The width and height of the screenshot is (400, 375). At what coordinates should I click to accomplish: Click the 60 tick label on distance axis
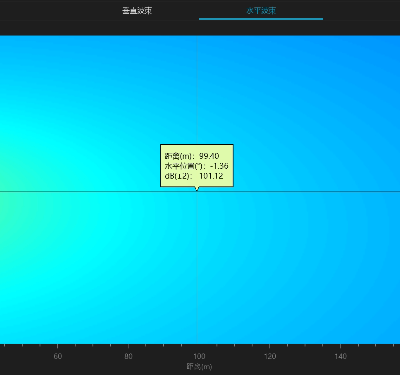click(x=58, y=356)
